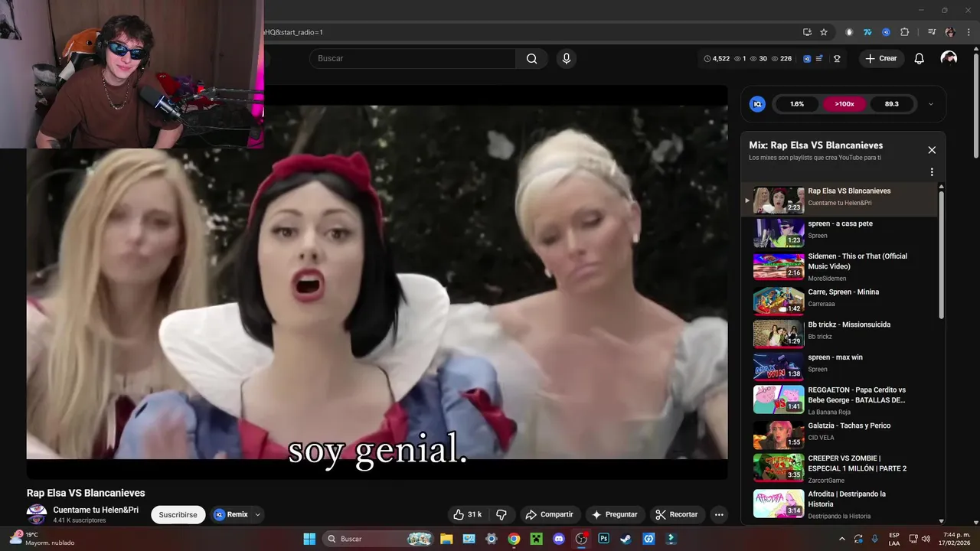Open more actions three-dot button below video
The width and height of the screenshot is (980, 551).
pos(719,514)
